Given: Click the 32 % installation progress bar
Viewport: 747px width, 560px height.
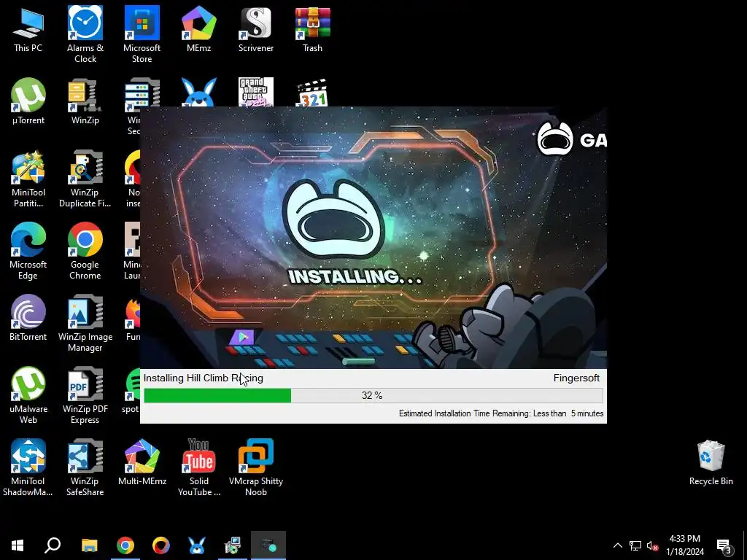Looking at the screenshot, I should (x=373, y=395).
